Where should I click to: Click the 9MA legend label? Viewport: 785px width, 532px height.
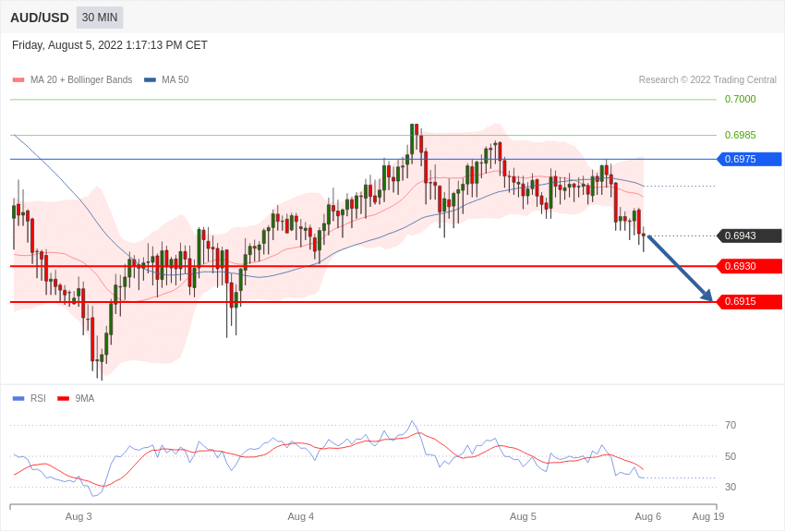click(85, 398)
